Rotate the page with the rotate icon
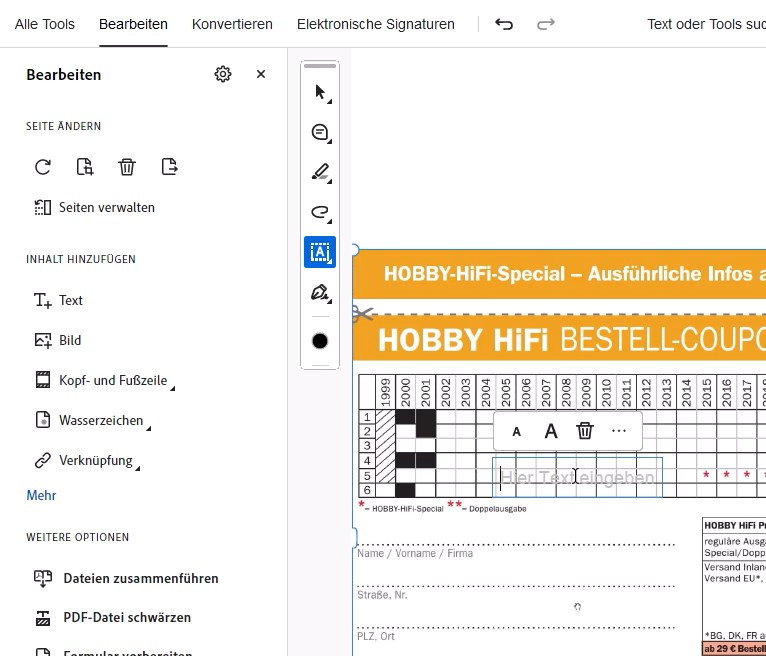The image size is (766, 656). click(43, 167)
